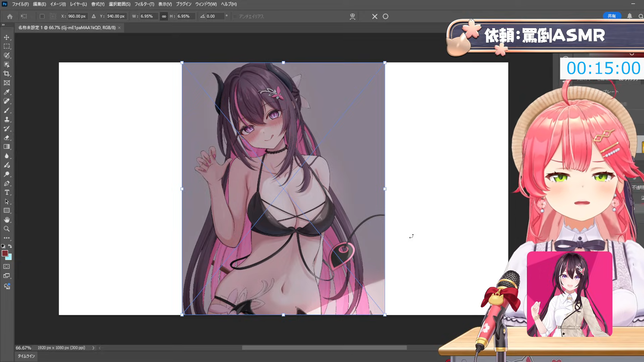Switch foreground and background colors
The height and width of the screenshot is (362, 644).
pos(10,246)
